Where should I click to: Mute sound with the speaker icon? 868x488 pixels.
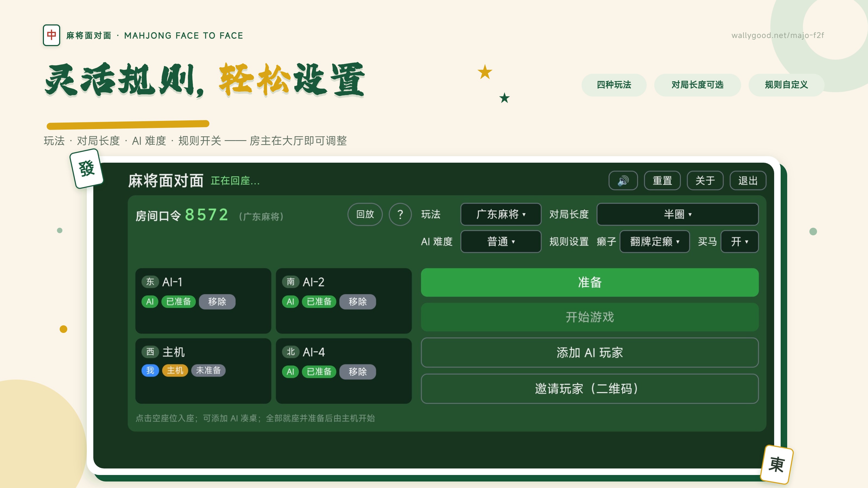pyautogui.click(x=623, y=181)
